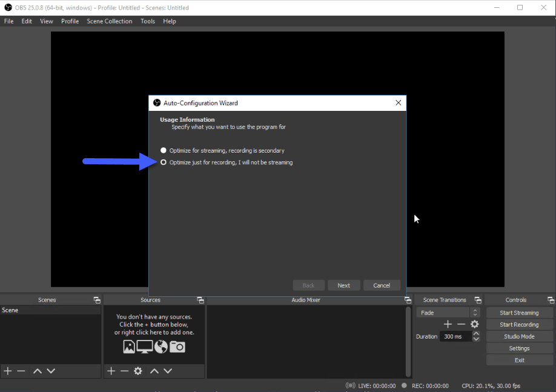Open Settings from Controls panel
Viewport: 556px width, 392px height.
[519, 348]
